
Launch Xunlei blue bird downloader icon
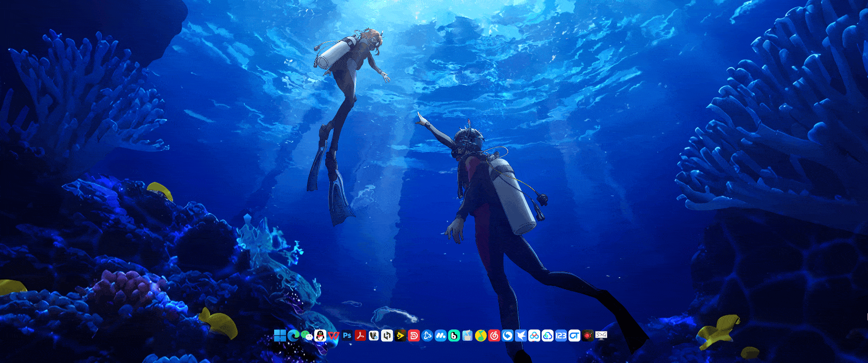(520, 336)
